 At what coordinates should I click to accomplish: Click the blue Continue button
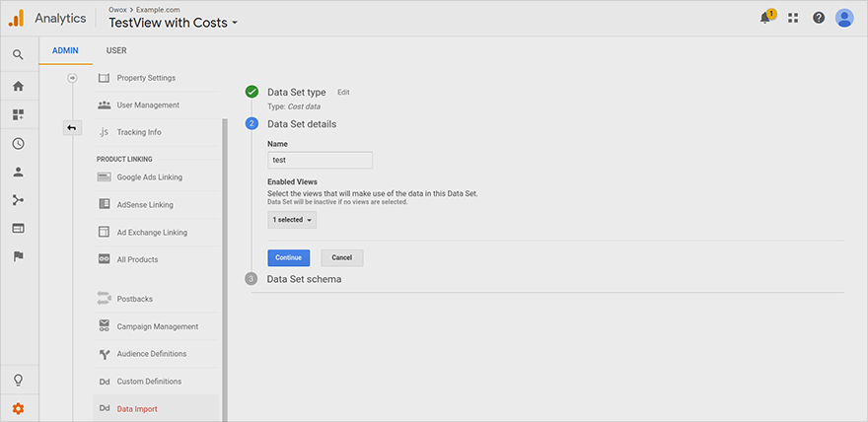tap(288, 257)
